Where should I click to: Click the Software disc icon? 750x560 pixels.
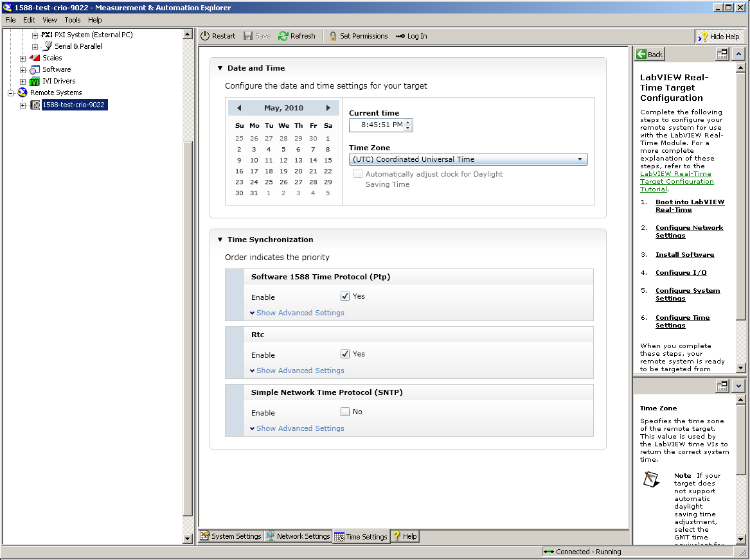coord(35,70)
